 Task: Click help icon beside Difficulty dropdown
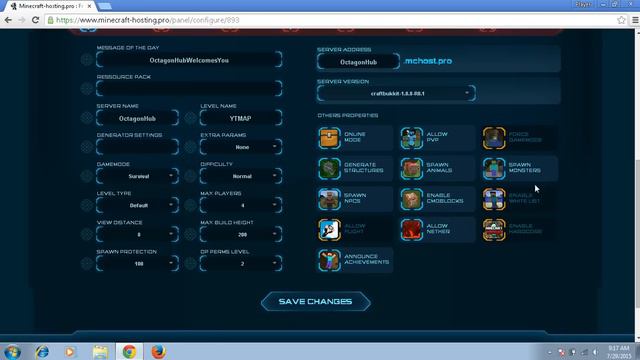190,176
